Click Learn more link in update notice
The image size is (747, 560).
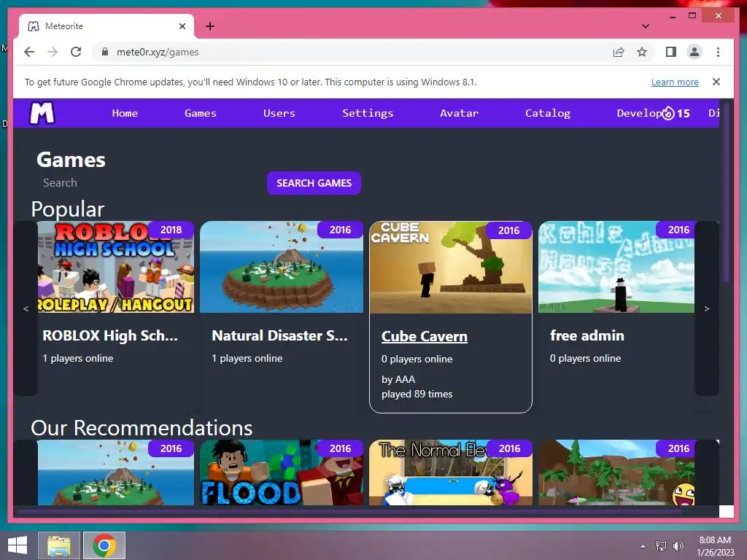point(675,82)
